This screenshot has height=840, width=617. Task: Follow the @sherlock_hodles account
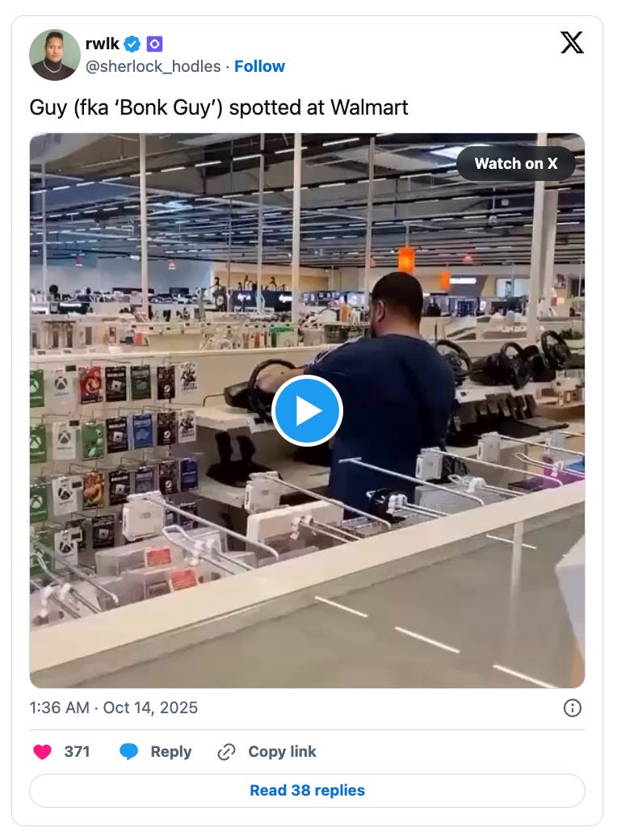click(x=259, y=66)
